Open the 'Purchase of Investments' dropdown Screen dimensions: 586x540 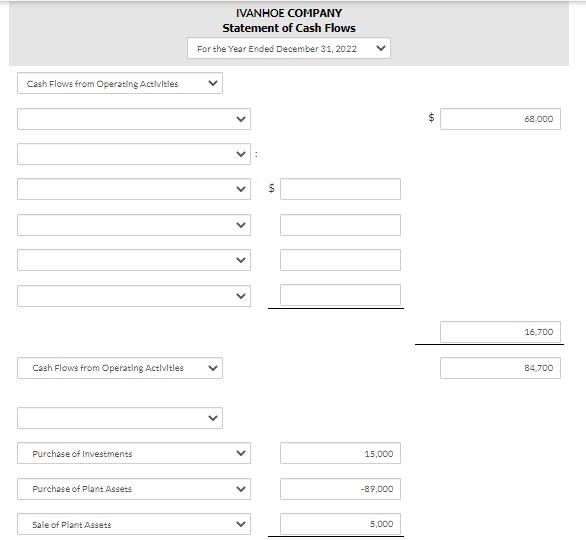[x=134, y=453]
